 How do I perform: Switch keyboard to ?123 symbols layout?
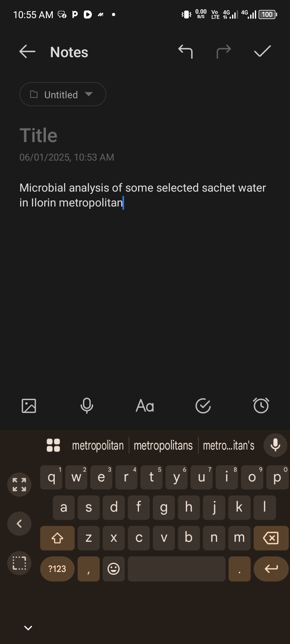click(57, 569)
